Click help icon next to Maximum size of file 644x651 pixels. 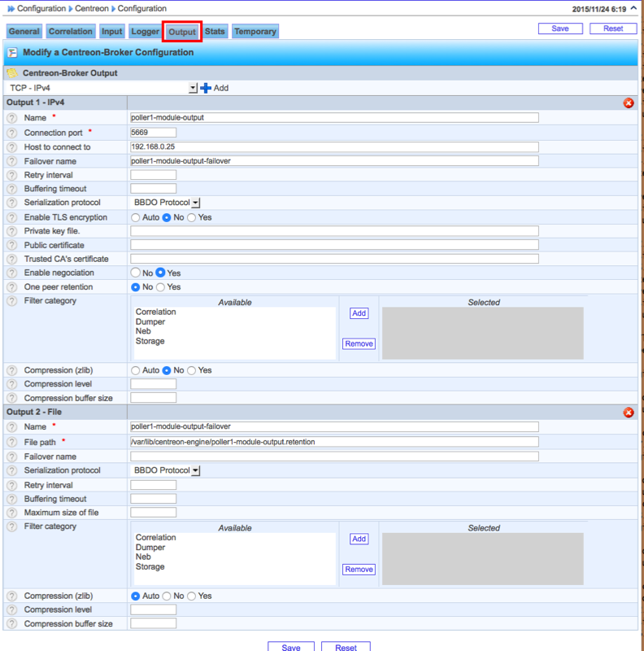pos(12,513)
